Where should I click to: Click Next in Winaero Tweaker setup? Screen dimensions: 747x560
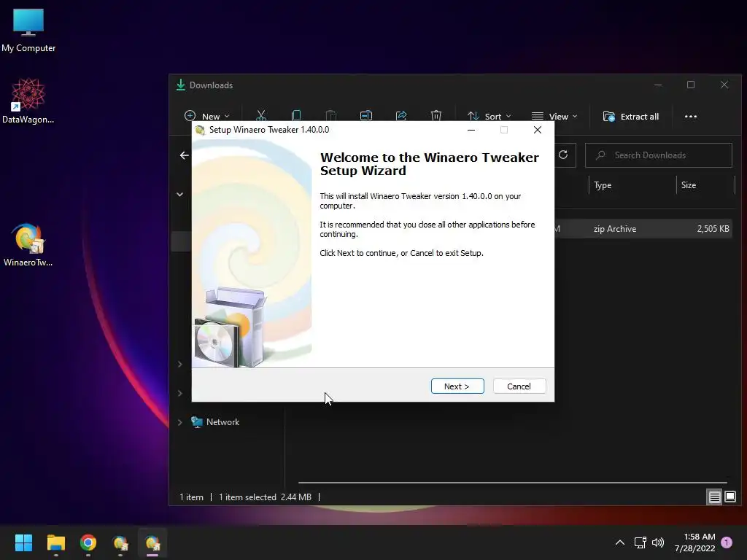click(457, 386)
